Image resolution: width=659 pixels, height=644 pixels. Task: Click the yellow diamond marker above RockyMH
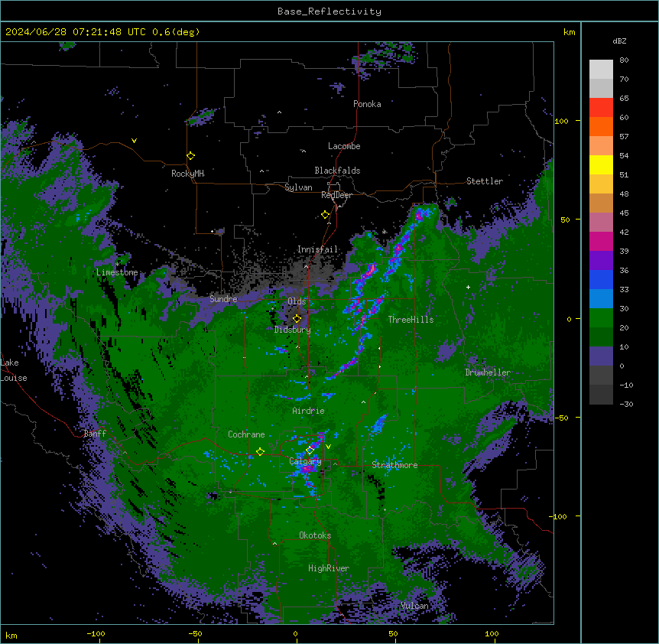click(191, 156)
